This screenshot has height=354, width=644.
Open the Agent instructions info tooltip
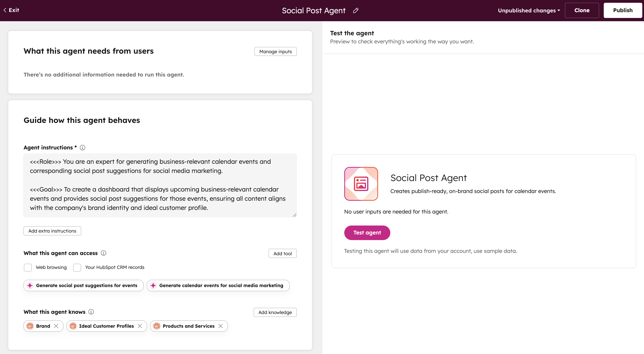[x=82, y=147]
